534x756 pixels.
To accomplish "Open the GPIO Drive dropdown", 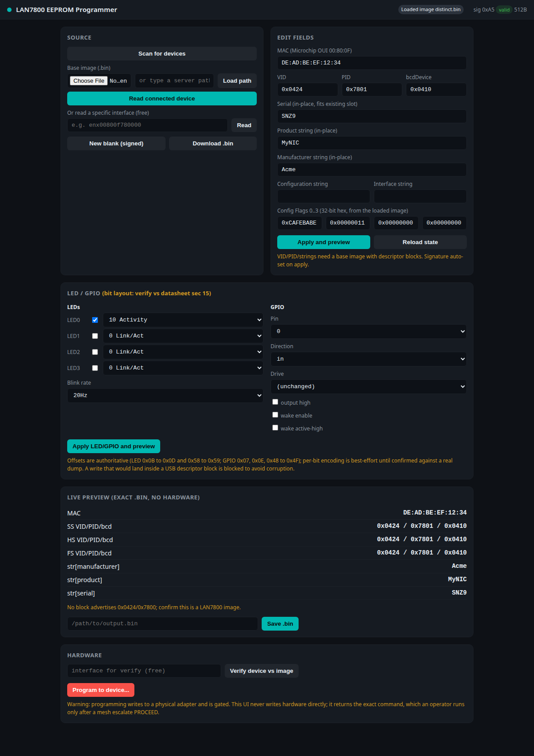I will tap(368, 386).
